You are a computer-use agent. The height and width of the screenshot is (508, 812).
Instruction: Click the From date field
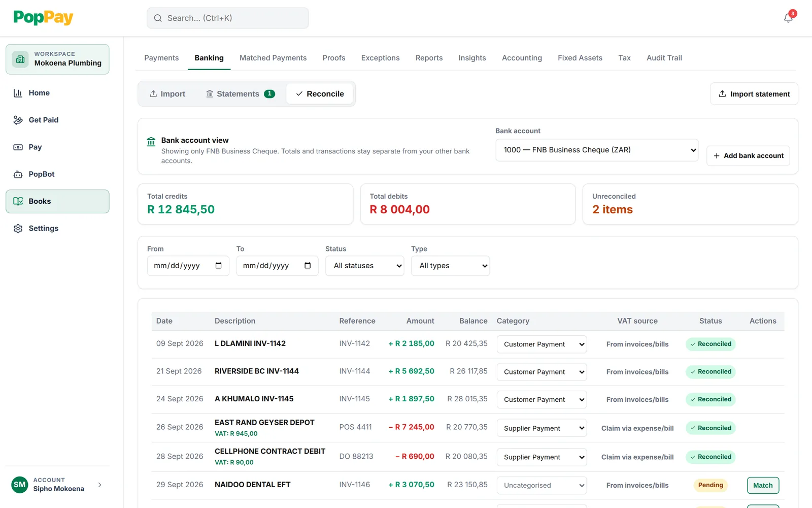[188, 266]
